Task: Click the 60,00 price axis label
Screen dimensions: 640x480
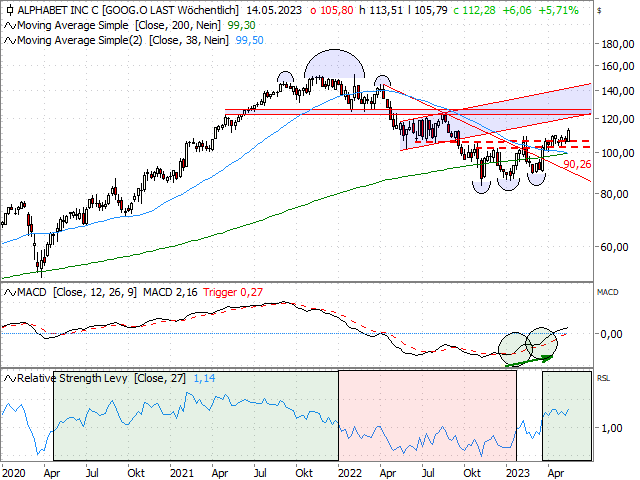Action: click(x=614, y=247)
